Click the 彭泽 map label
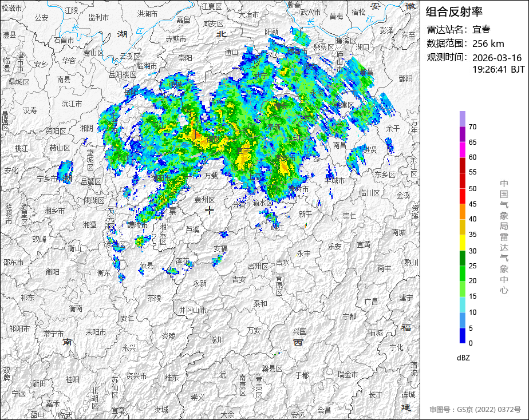 coord(386,30)
